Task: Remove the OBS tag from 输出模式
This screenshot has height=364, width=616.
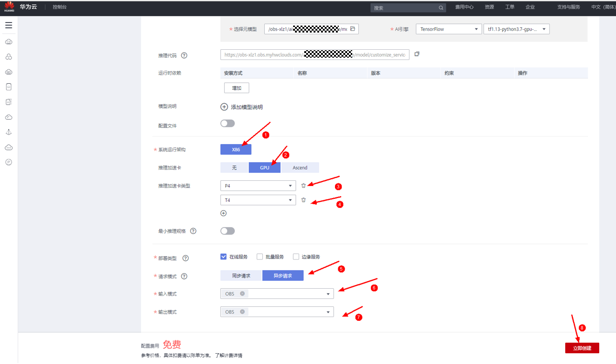Action: coord(242,311)
